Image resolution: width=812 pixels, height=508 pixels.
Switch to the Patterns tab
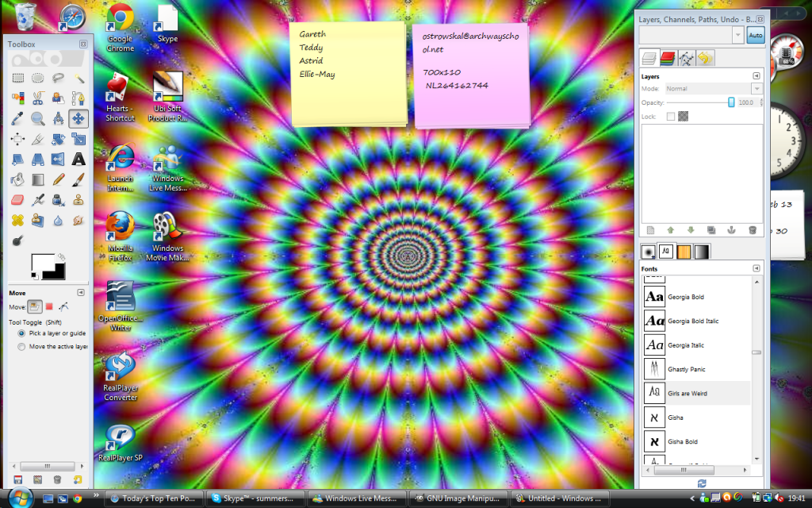(684, 252)
